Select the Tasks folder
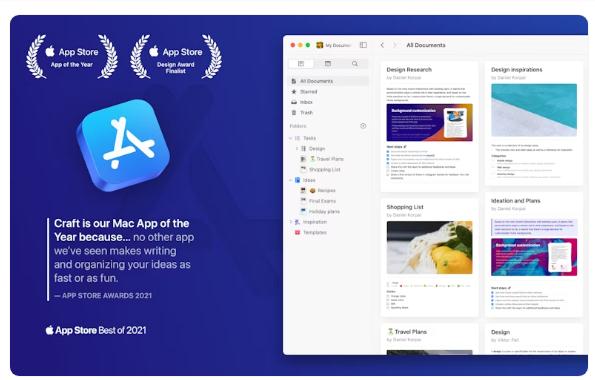This screenshot has width=595, height=380. (309, 138)
